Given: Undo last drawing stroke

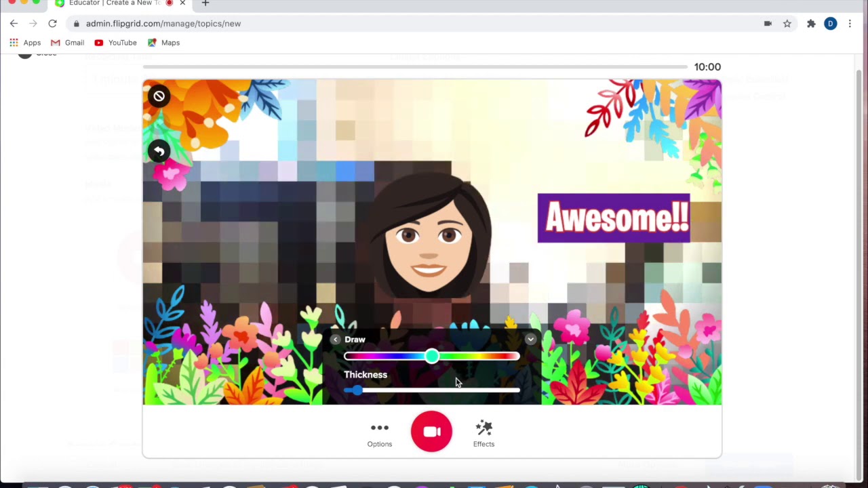Looking at the screenshot, I should [159, 151].
